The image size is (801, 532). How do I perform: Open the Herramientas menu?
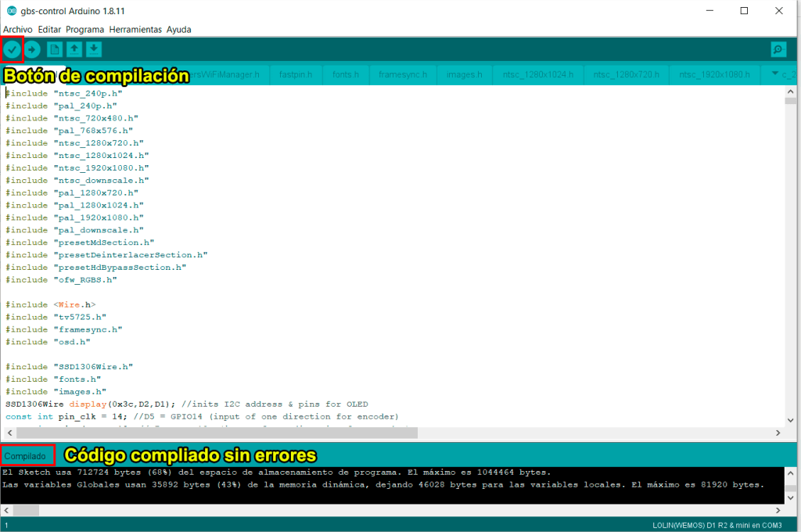135,30
